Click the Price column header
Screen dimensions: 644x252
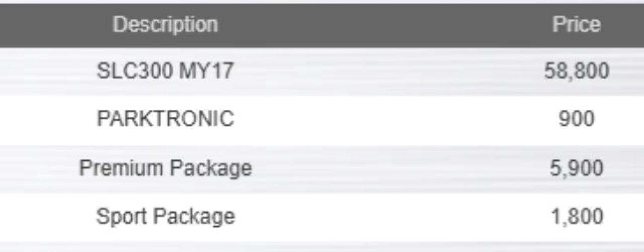[x=576, y=25]
